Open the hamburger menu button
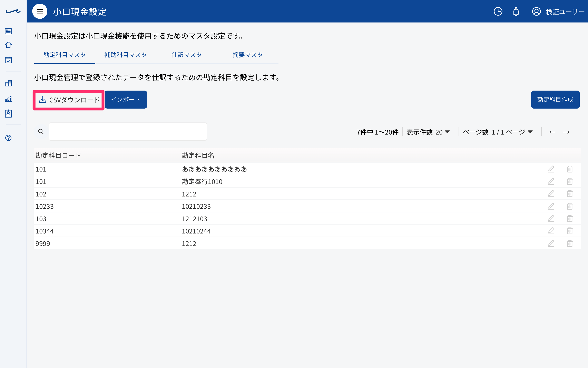 tap(40, 11)
